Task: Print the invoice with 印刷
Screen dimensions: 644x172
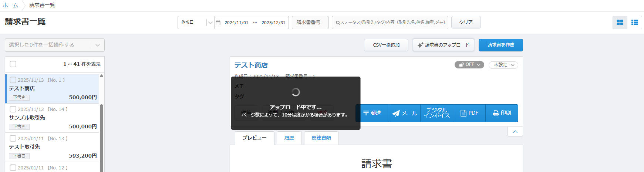Action: click(502, 113)
